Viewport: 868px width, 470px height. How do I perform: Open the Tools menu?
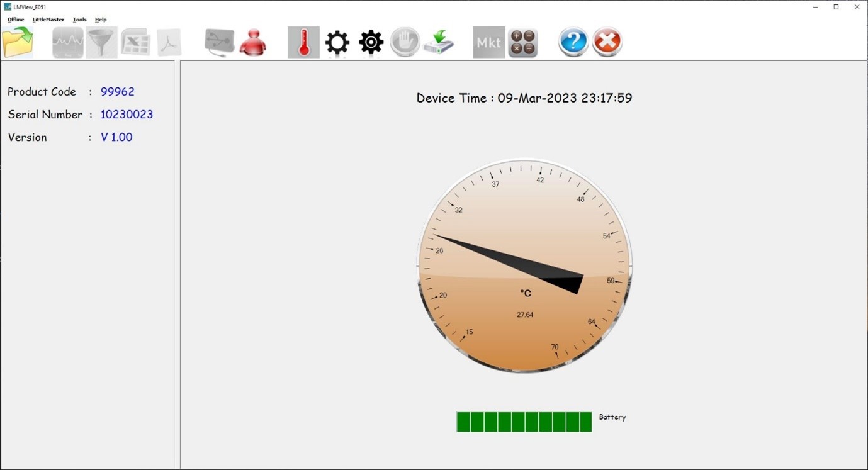pos(79,20)
